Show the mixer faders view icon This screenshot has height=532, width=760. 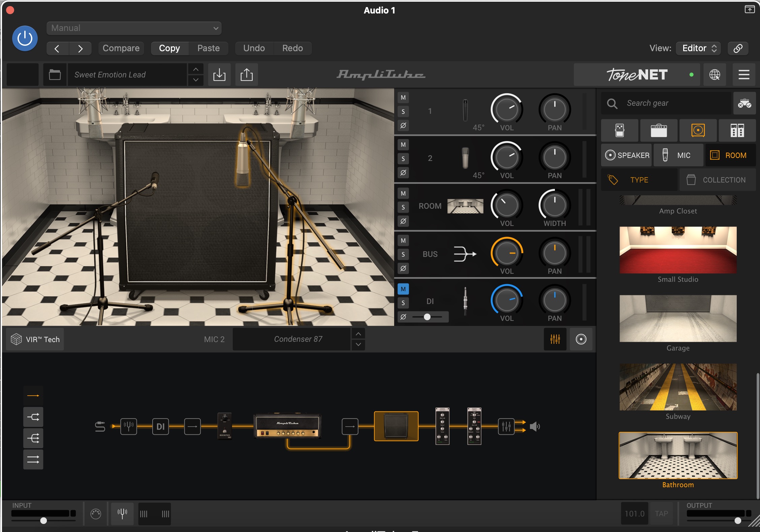click(555, 339)
